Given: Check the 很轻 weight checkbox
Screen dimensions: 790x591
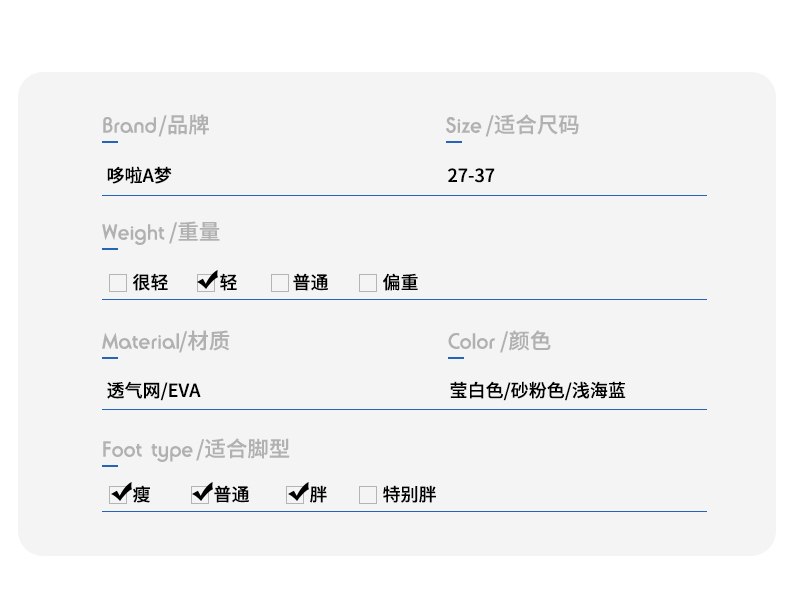Looking at the screenshot, I should click(118, 283).
